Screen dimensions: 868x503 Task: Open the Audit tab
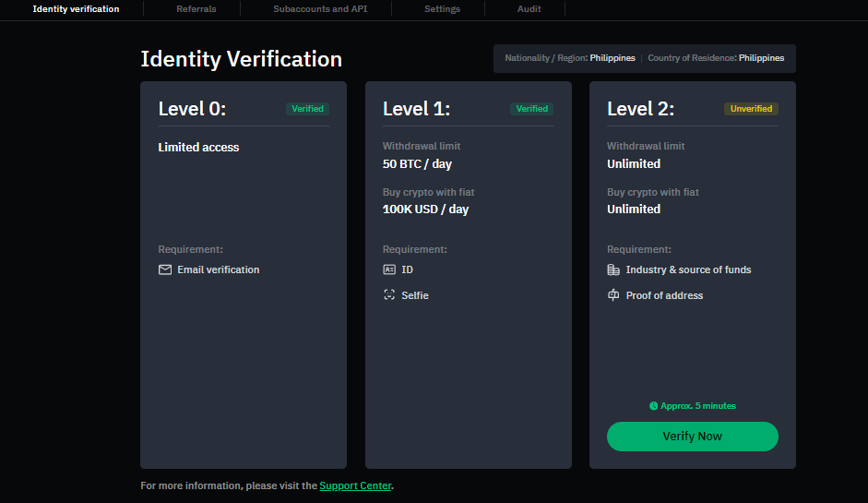[x=529, y=9]
